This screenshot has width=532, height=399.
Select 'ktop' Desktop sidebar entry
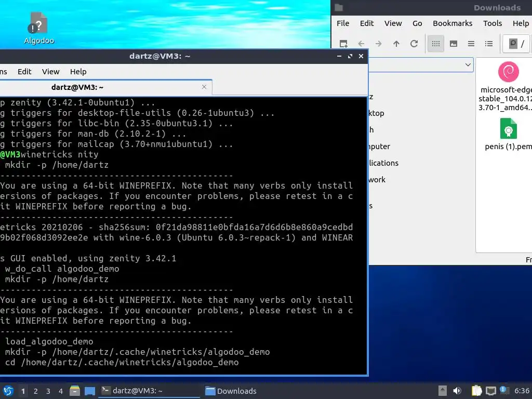[377, 113]
